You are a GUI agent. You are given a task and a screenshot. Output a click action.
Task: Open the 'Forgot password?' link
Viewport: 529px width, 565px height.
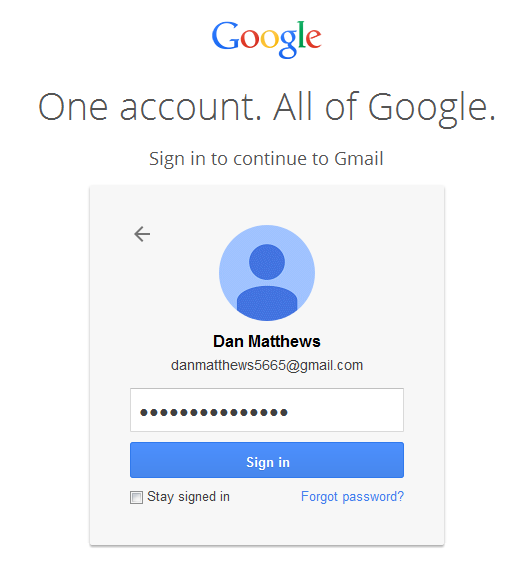point(352,497)
